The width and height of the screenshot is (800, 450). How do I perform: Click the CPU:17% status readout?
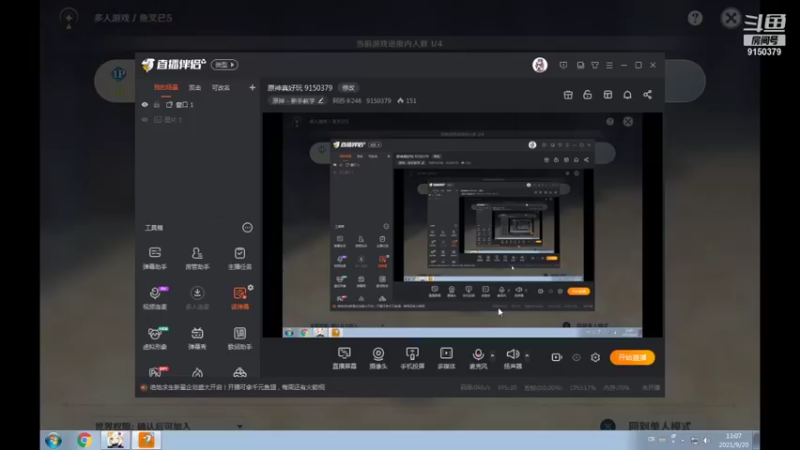click(583, 388)
